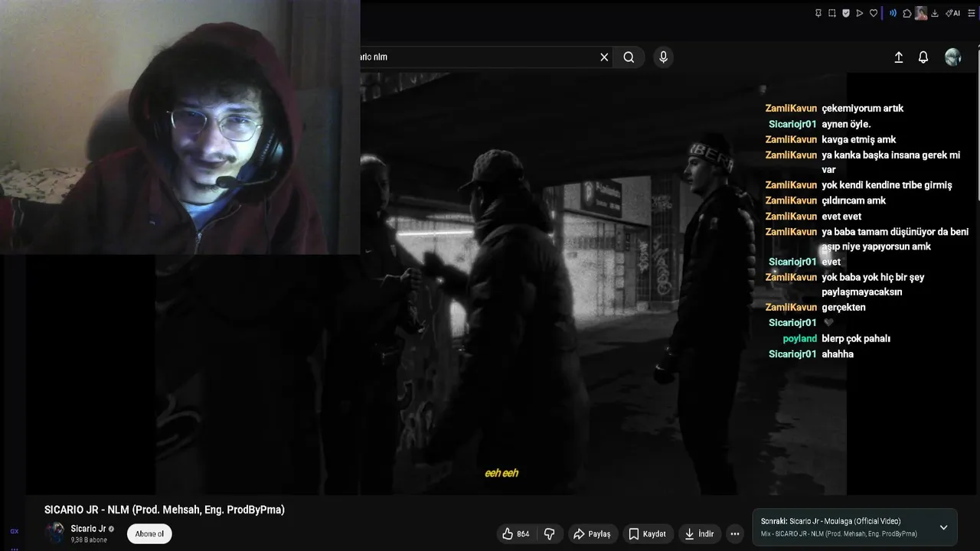The width and height of the screenshot is (980, 551).
Task: Open the ad blocker shield icon
Action: pyautogui.click(x=846, y=13)
